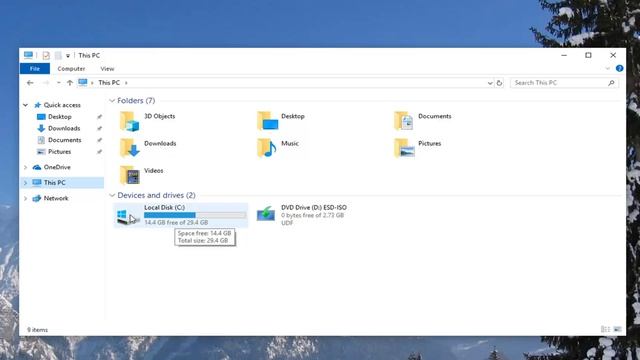Viewport: 640px width, 360px height.
Task: Open the Downloads folder icon in Folders
Action: click(129, 148)
